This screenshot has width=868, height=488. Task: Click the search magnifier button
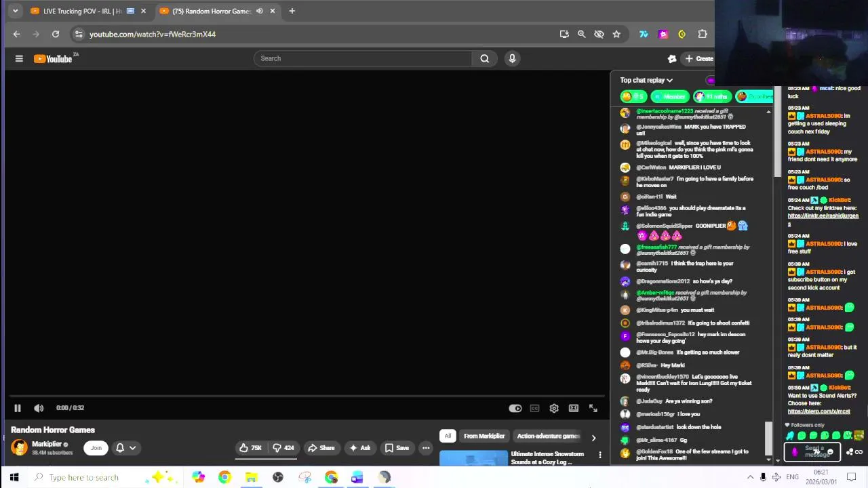tap(484, 58)
